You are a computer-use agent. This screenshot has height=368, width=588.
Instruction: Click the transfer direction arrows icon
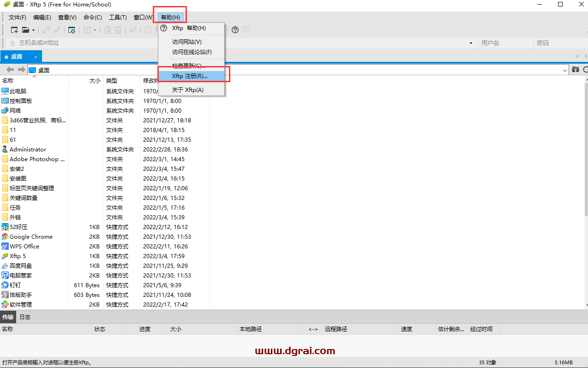click(x=133, y=30)
